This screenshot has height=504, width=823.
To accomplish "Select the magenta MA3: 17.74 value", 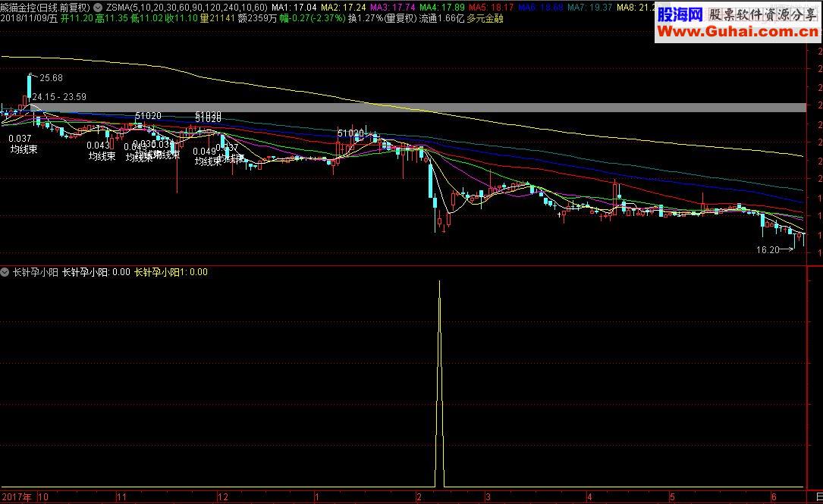I will point(393,8).
